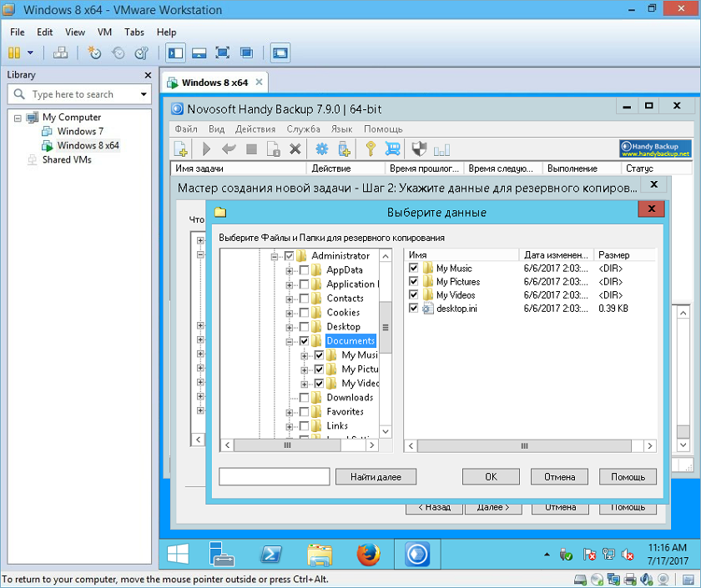Screen dimensions: 701x588
Task: Open the Действия menu
Action: tap(255, 129)
